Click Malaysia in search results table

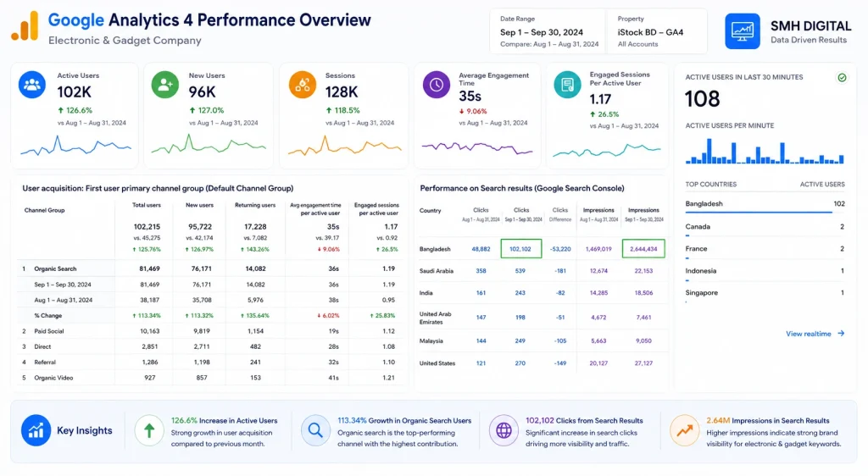(431, 341)
